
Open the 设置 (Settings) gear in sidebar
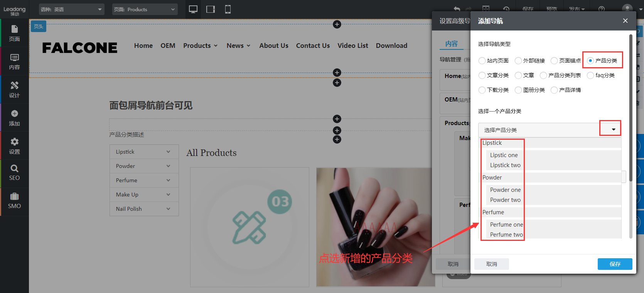click(14, 146)
